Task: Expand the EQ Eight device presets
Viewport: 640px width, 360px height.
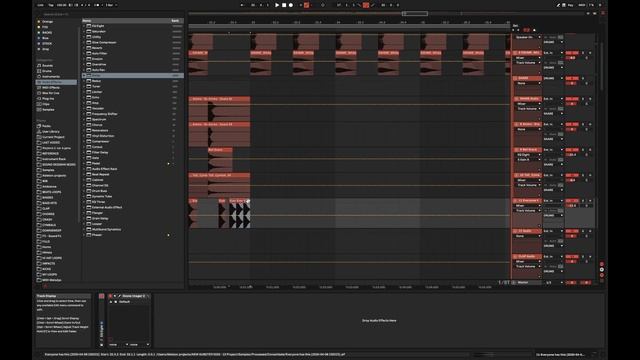Action: [84, 26]
